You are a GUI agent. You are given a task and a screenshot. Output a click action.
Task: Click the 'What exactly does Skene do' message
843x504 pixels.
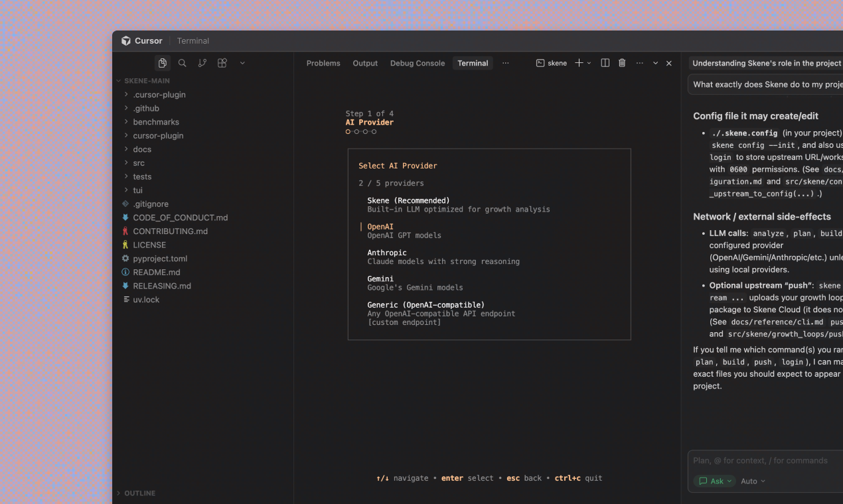tap(766, 84)
